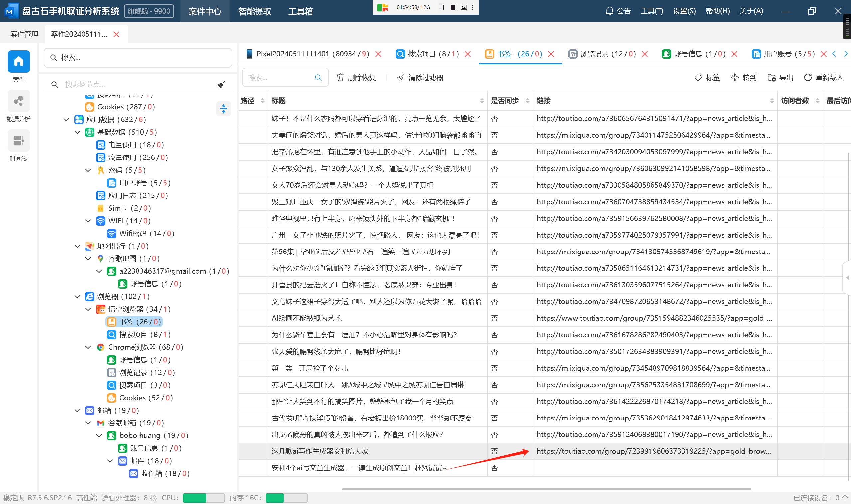This screenshot has height=504, width=851.
Task: Collapse the 谷歌邮箱 tree node
Action: [x=88, y=423]
